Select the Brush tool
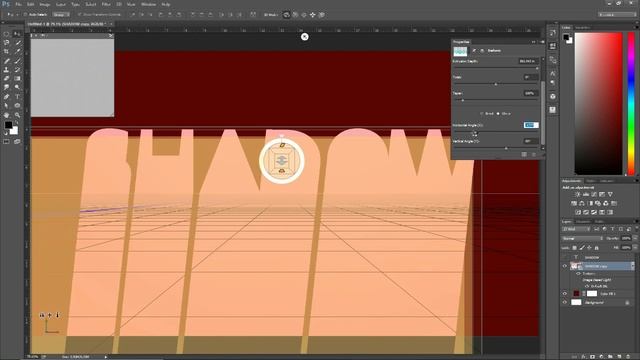640x360 pixels. 18,61
